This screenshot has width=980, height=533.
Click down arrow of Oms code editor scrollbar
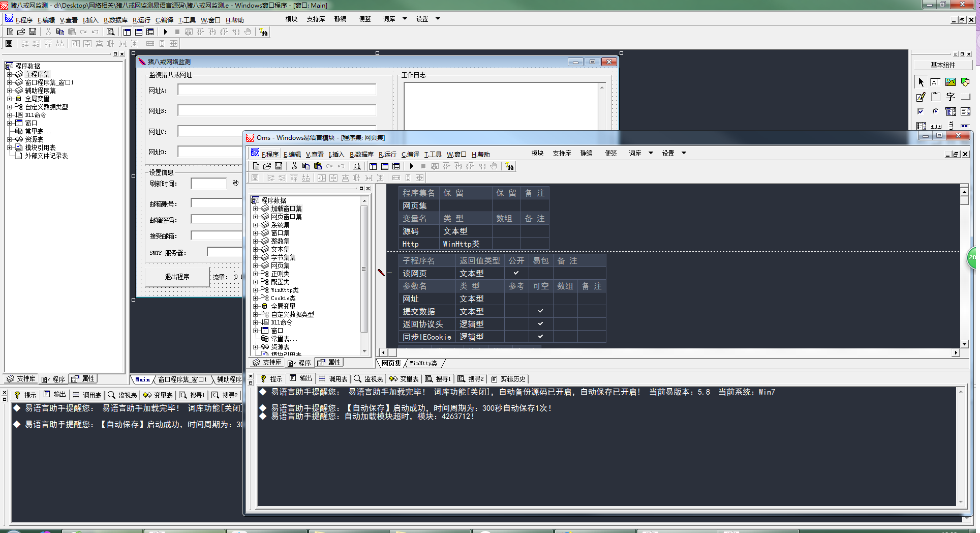point(964,344)
